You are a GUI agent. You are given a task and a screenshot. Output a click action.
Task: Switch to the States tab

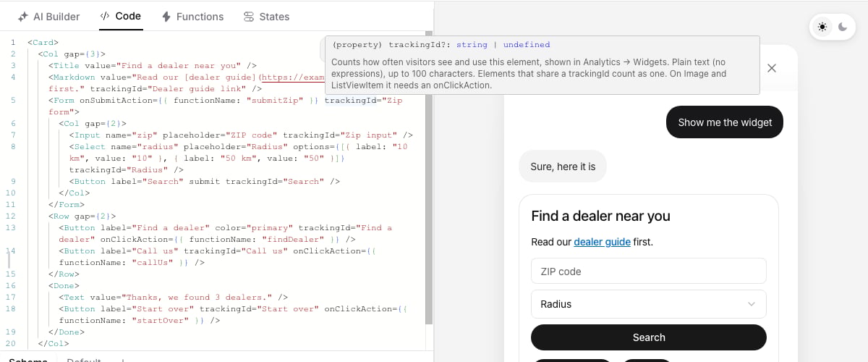tap(266, 16)
